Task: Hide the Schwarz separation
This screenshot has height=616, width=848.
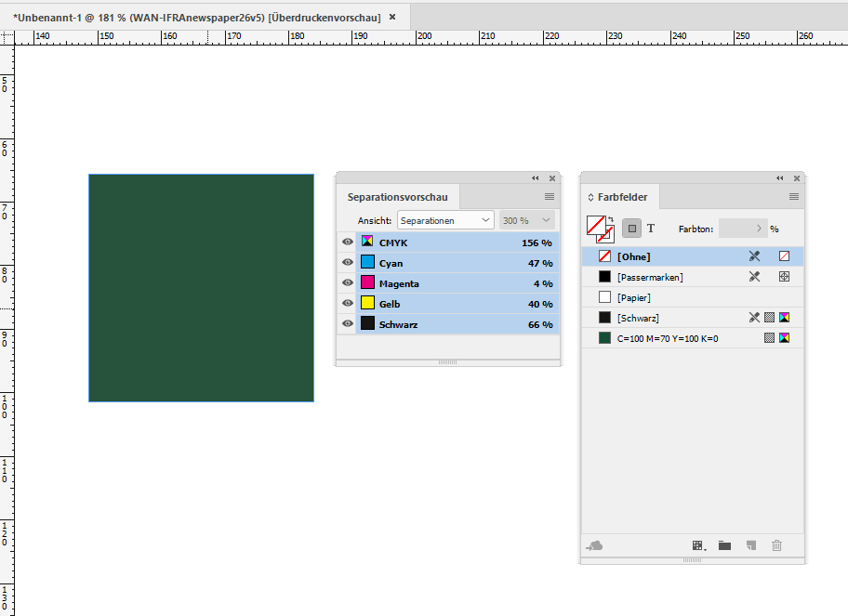Action: [x=347, y=323]
